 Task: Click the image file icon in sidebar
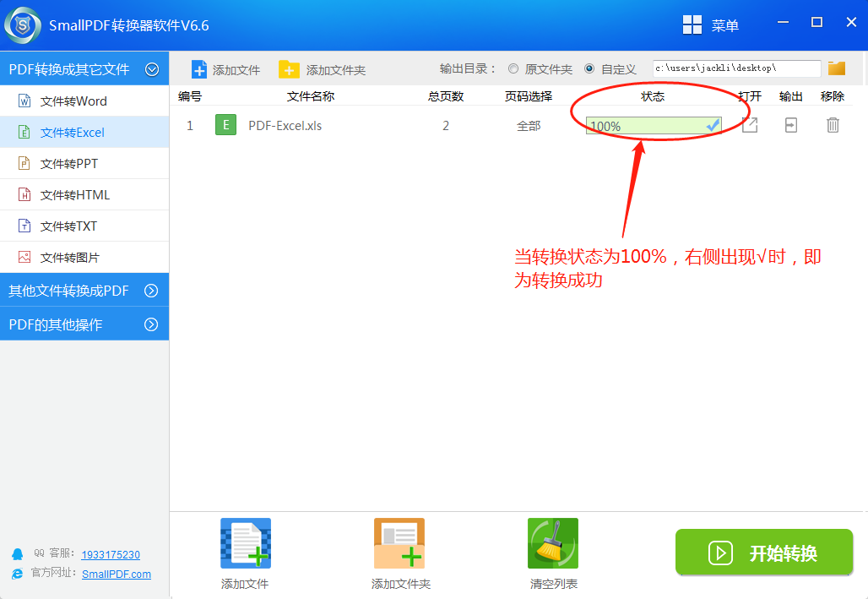click(24, 257)
